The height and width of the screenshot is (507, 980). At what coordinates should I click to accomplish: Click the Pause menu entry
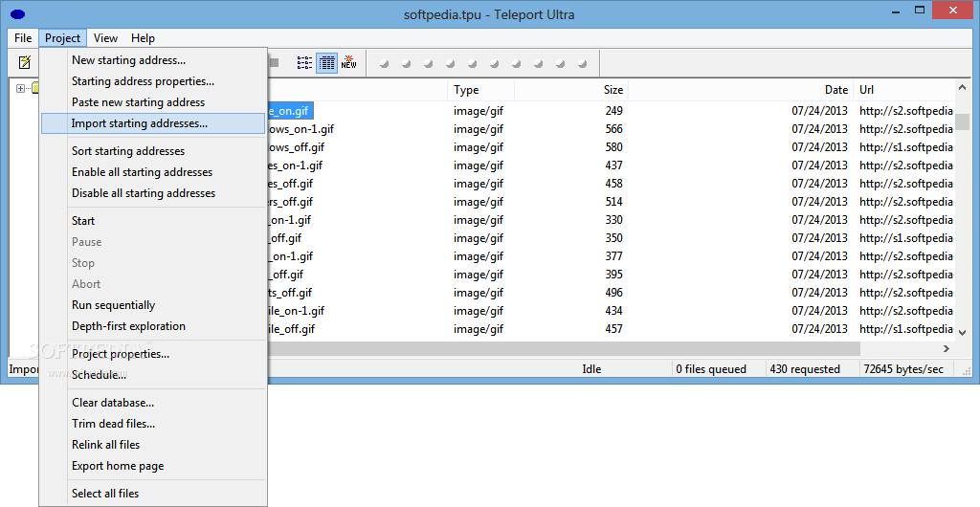tap(153, 242)
